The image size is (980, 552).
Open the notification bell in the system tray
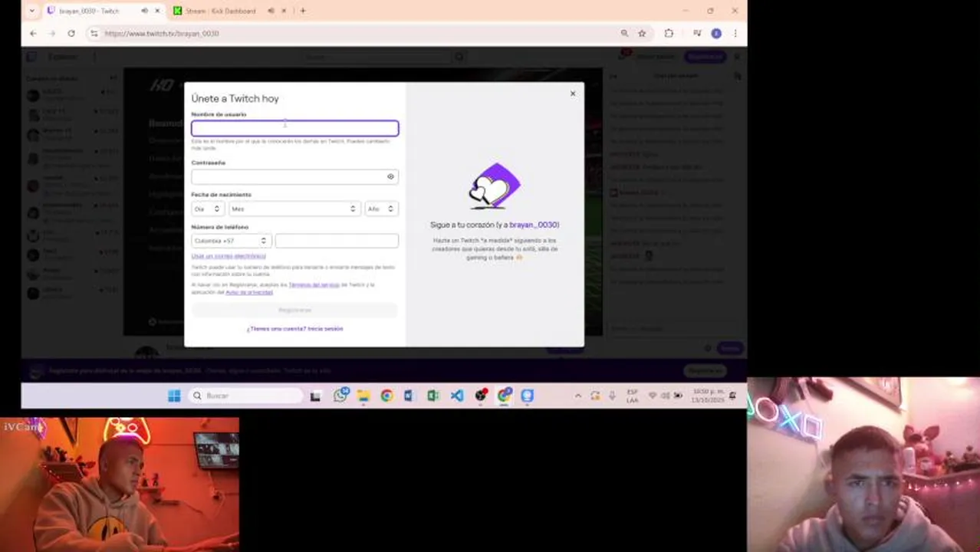(x=733, y=396)
